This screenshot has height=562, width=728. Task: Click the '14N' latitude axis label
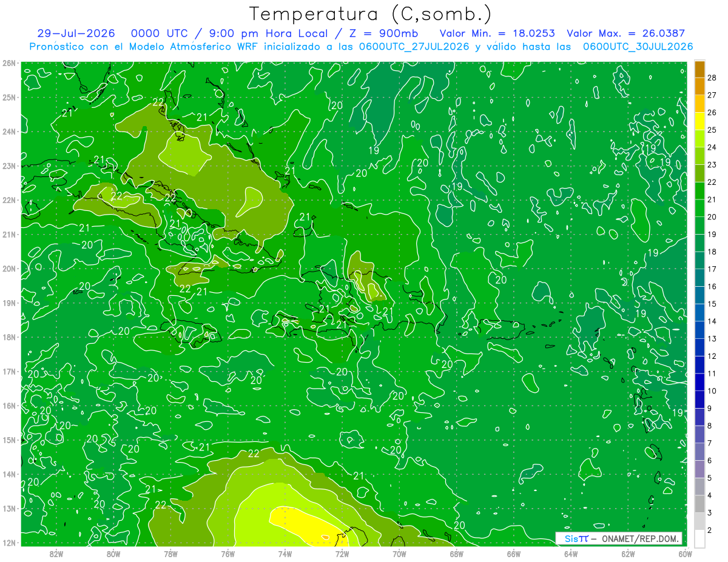9,474
